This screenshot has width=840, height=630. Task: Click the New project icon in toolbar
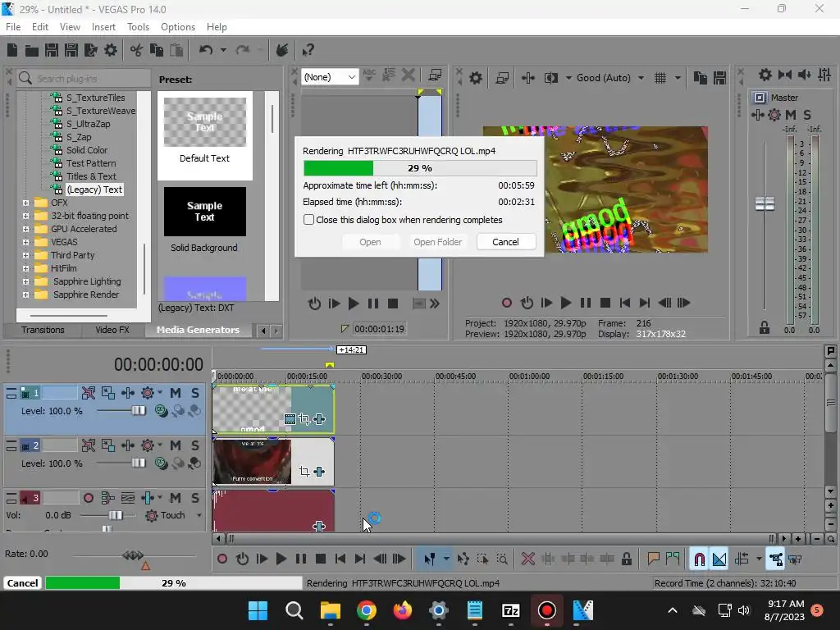tap(12, 50)
